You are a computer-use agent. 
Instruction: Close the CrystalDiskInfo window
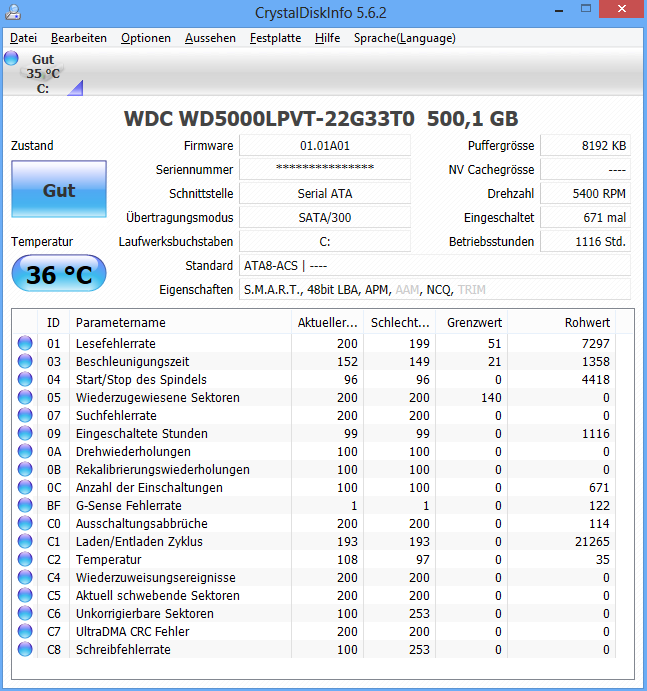(622, 9)
